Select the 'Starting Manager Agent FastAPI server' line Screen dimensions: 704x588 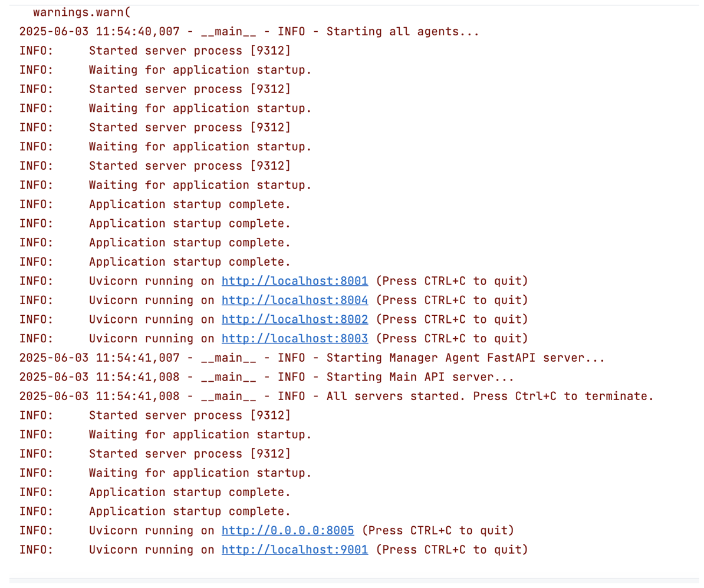[x=466, y=358]
